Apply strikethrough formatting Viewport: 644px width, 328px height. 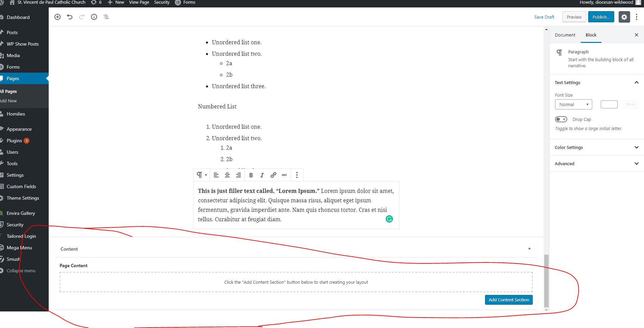284,175
